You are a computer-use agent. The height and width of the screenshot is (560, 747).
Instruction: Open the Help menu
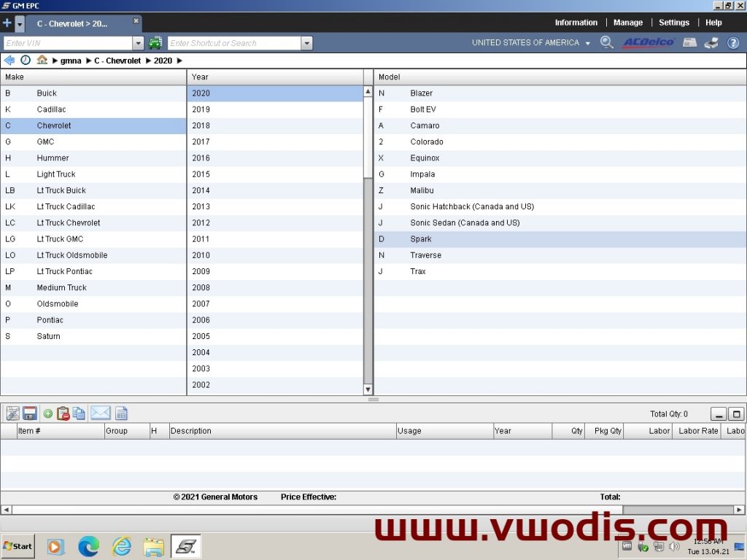coord(713,23)
